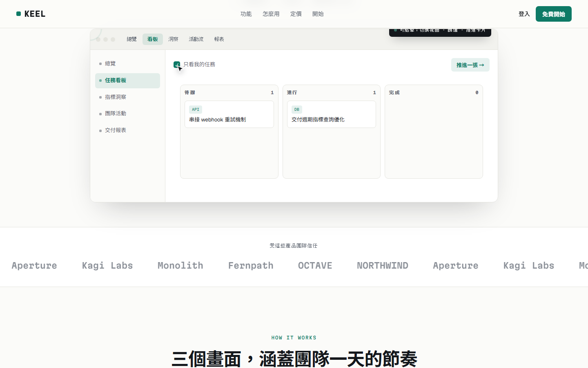The width and height of the screenshot is (588, 368).
Task: Click the DB tag on the 交付週期 card
Action: [x=297, y=110]
